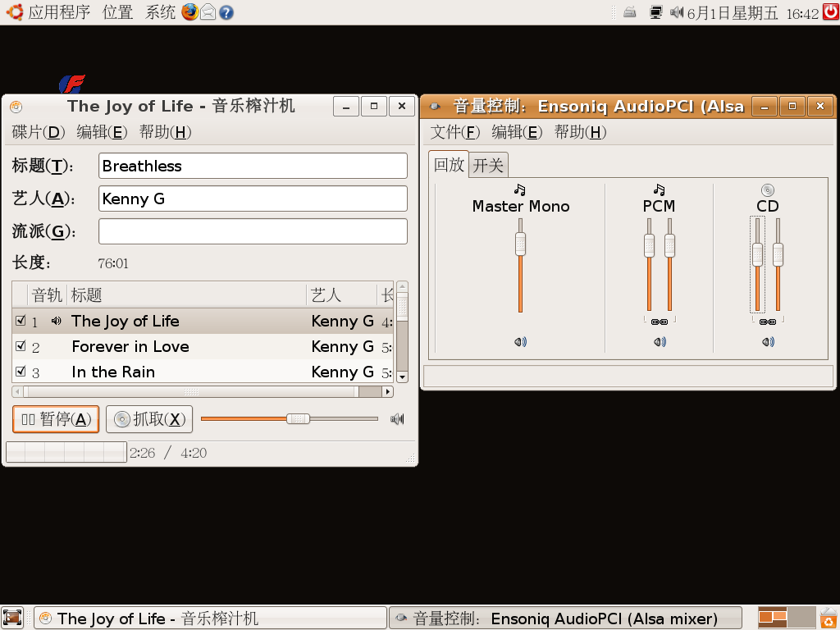Screen dimensions: 840x630
Task: Select the Forever in Love track row
Action: click(x=203, y=347)
